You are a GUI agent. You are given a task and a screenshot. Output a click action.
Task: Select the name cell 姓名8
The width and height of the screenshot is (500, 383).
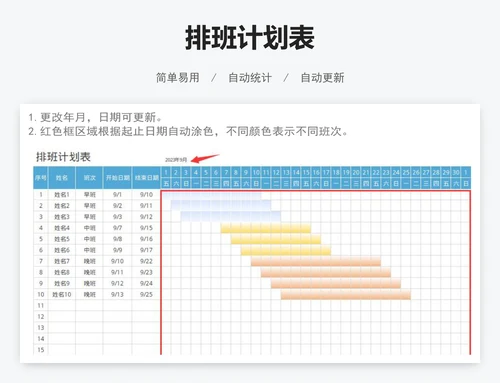(x=62, y=272)
